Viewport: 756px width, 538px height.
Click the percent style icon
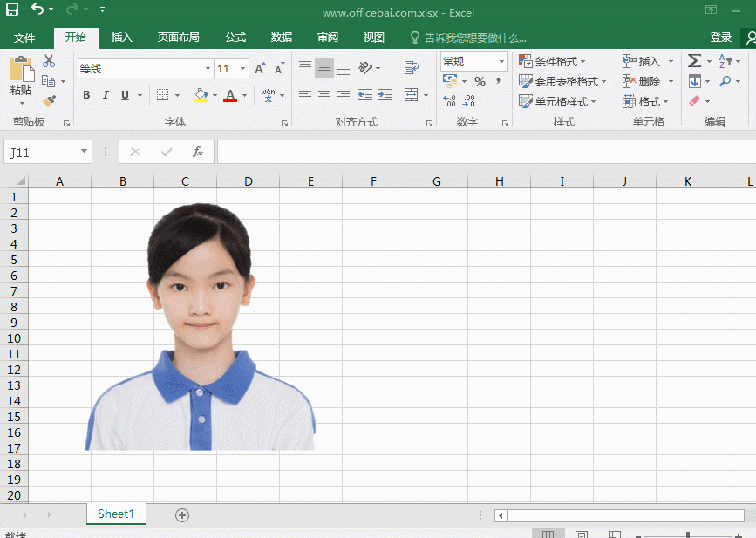click(x=480, y=81)
